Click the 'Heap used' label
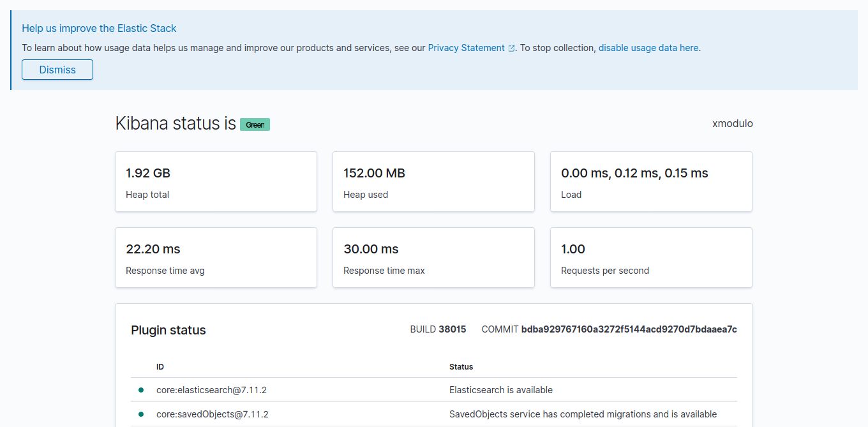This screenshot has width=868, height=427. pyautogui.click(x=366, y=195)
